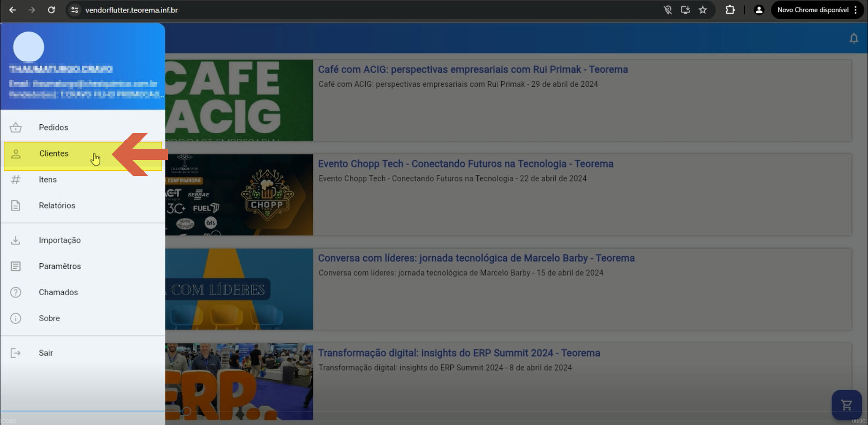Viewport: 868px width, 425px height.
Task: Go back with browser back arrow
Action: tap(12, 10)
